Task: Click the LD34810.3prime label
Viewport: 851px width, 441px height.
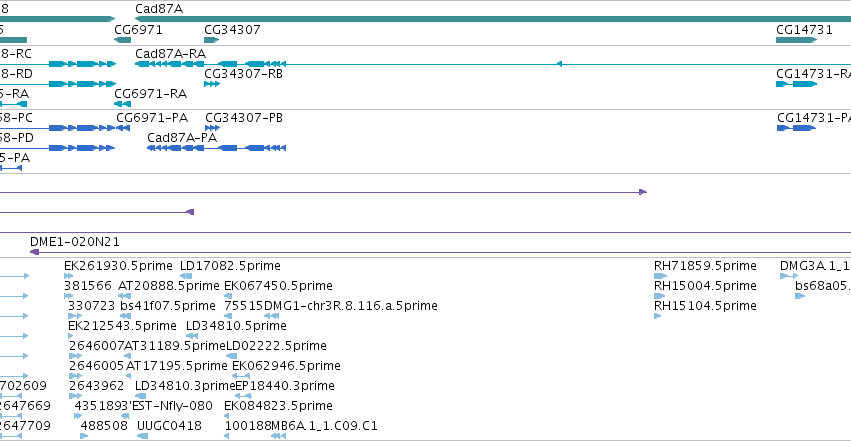Action: point(185,386)
